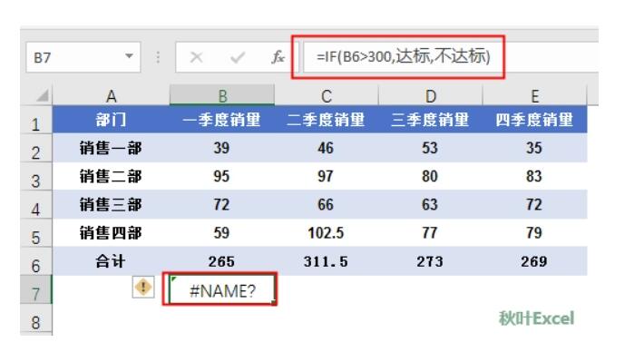Image resolution: width=644 pixels, height=342 pixels.
Task: Select column A header
Action: pyautogui.click(x=111, y=95)
